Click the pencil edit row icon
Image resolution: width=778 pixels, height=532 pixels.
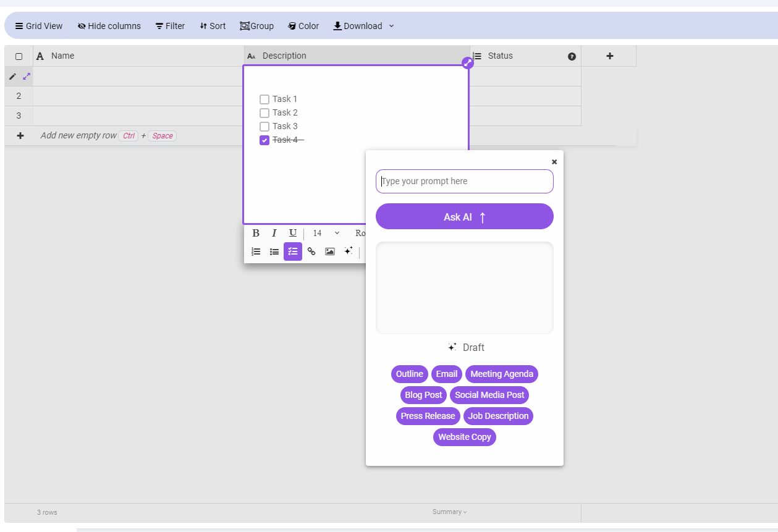point(12,76)
